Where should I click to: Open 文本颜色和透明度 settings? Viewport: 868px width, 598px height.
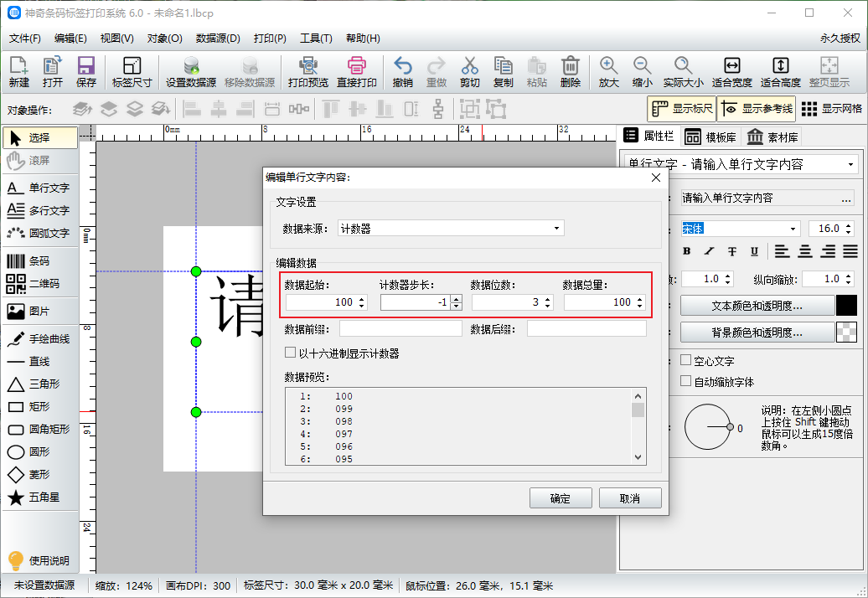[x=757, y=306]
